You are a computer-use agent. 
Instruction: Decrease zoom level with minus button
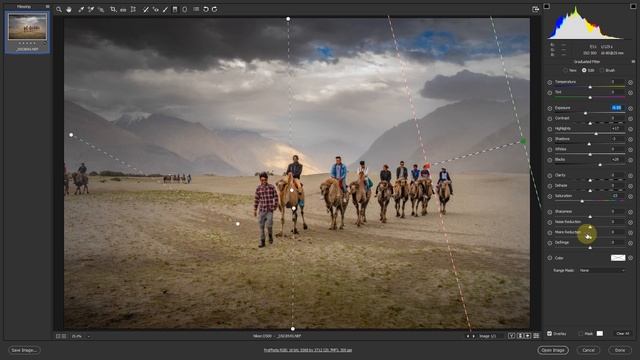click(58, 336)
